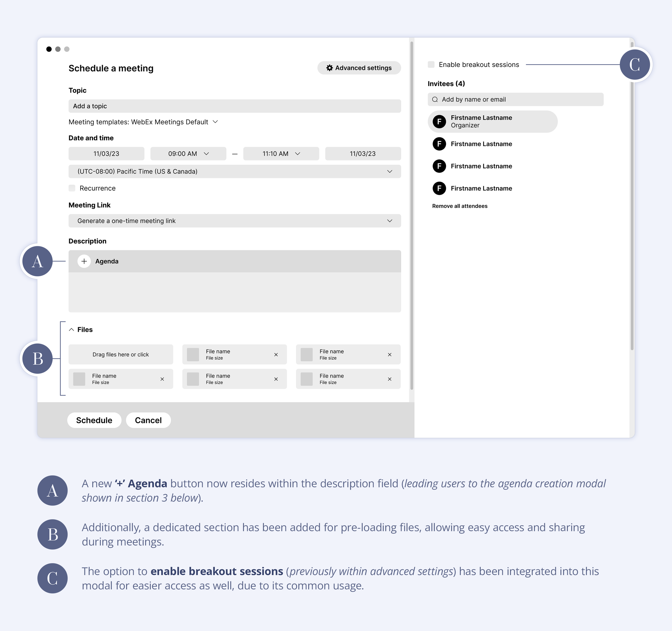Screen dimensions: 672x631
Task: Remove the first file in top row
Action: [276, 354]
